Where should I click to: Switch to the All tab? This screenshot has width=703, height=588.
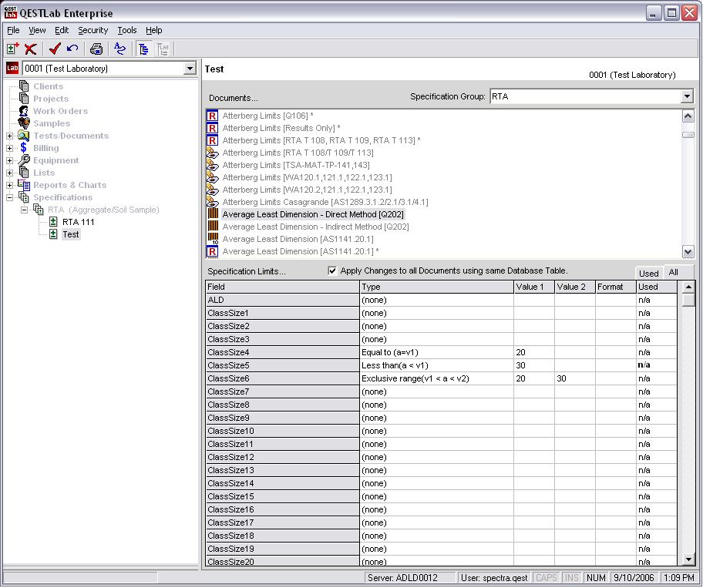[673, 273]
